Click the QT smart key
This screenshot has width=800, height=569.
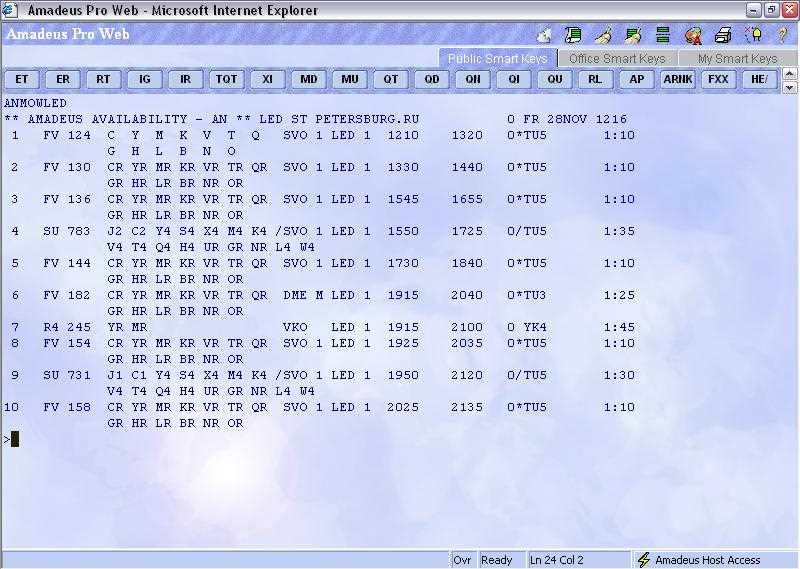coord(391,79)
